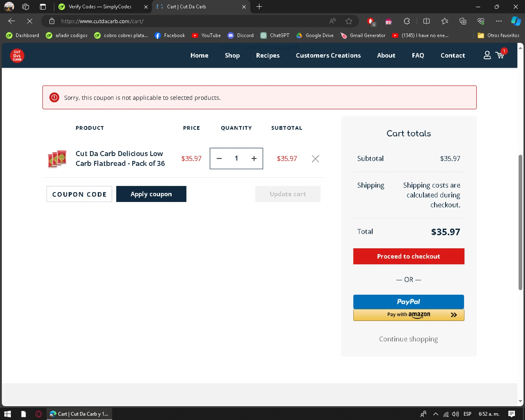Open Browser essentials heart icon
This screenshot has width=525, height=420.
point(481,21)
